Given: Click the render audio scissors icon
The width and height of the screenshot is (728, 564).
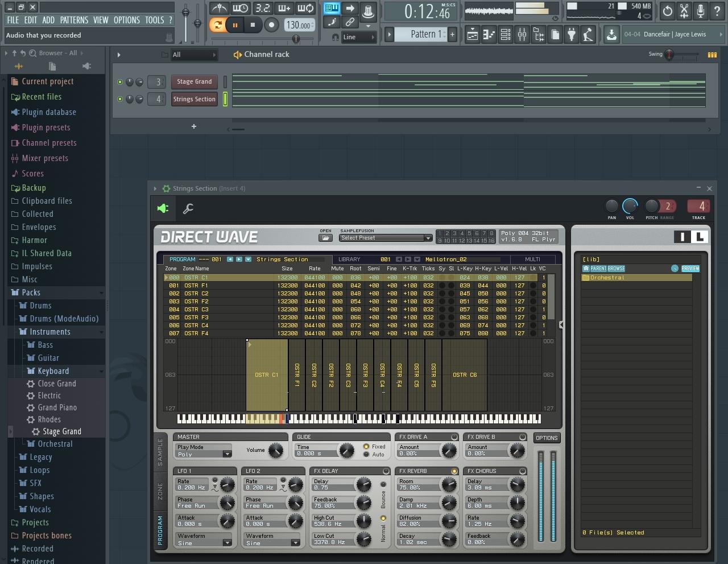Looking at the screenshot, I should (x=684, y=10).
